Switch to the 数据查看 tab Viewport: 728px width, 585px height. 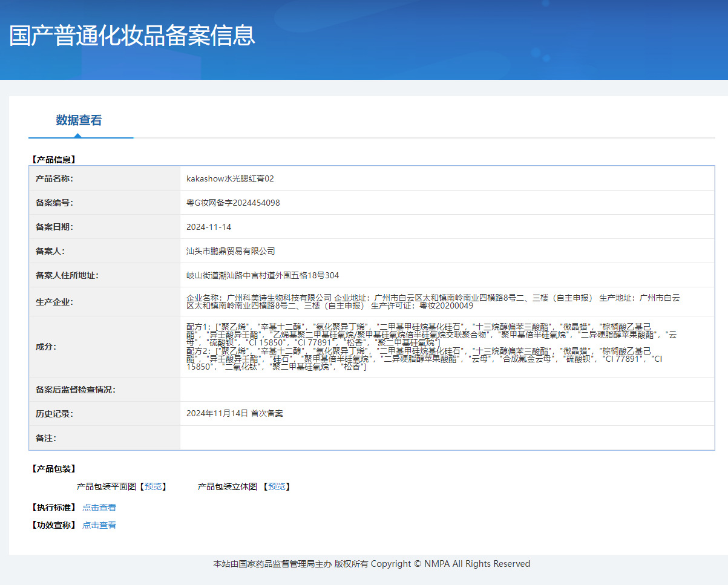click(x=79, y=120)
